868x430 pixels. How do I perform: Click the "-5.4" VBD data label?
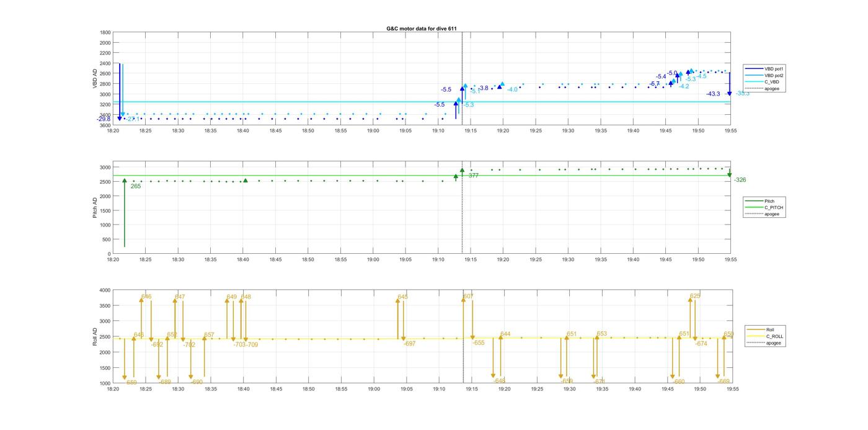(x=661, y=77)
